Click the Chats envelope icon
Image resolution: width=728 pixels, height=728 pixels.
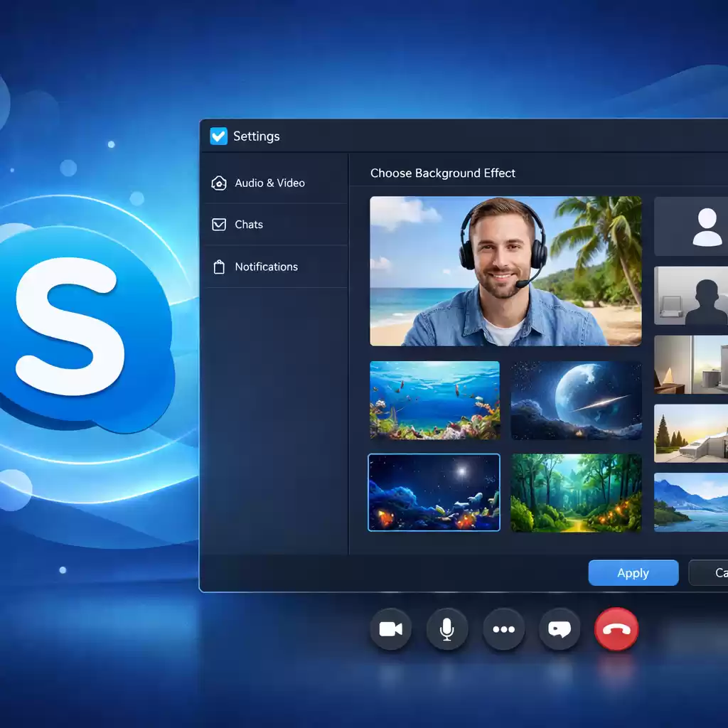219,224
